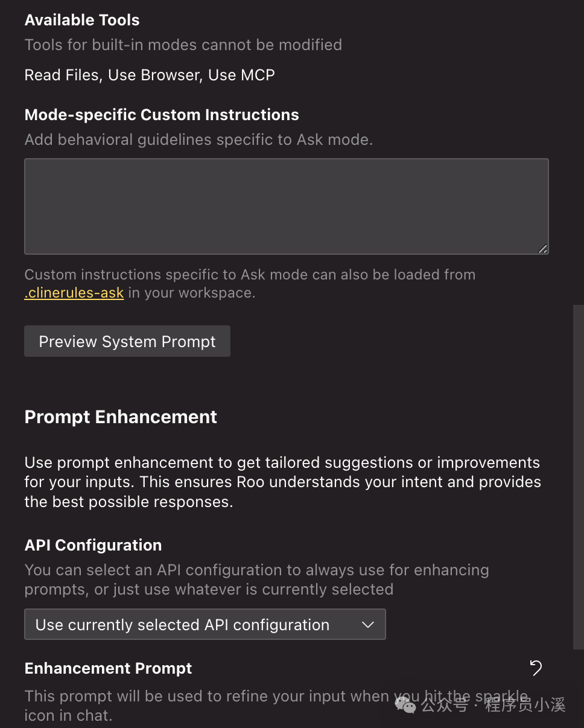Click the reset Enhancement Prompt arrow icon
The height and width of the screenshot is (728, 584).
click(x=536, y=668)
